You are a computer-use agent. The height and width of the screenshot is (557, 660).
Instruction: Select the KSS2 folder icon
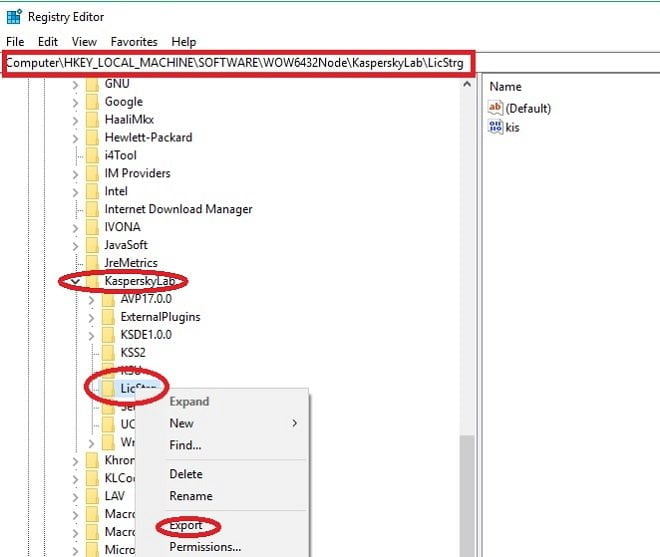click(x=109, y=352)
